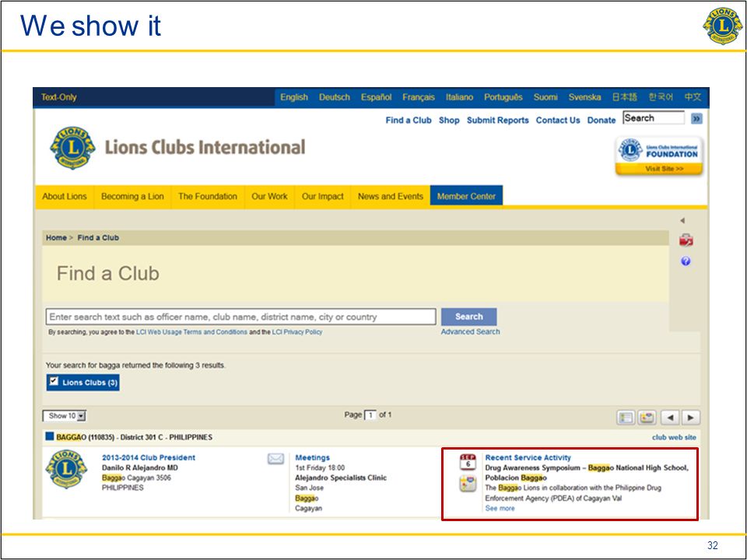Open the Becoming a Lion menu
The height and width of the screenshot is (560, 747).
132,196
